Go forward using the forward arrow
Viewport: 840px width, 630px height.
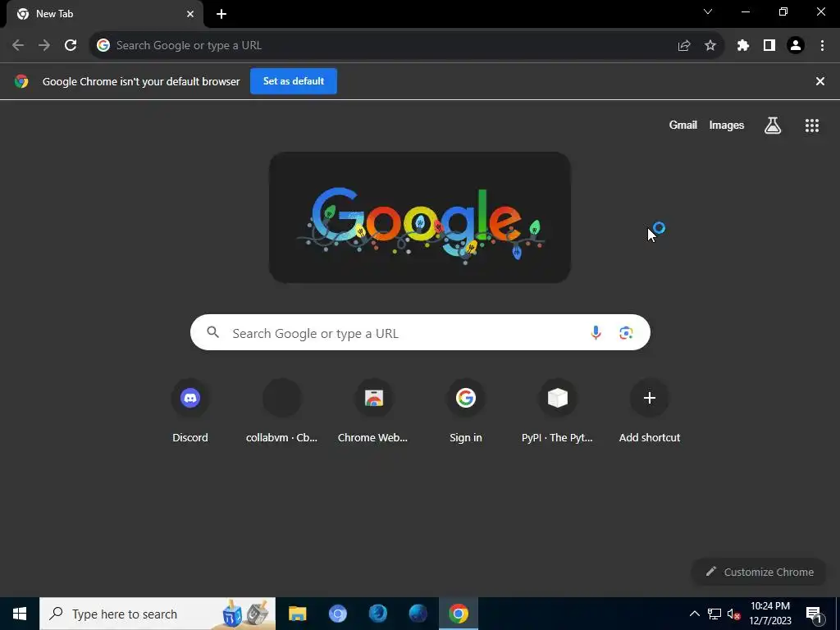pos(44,46)
